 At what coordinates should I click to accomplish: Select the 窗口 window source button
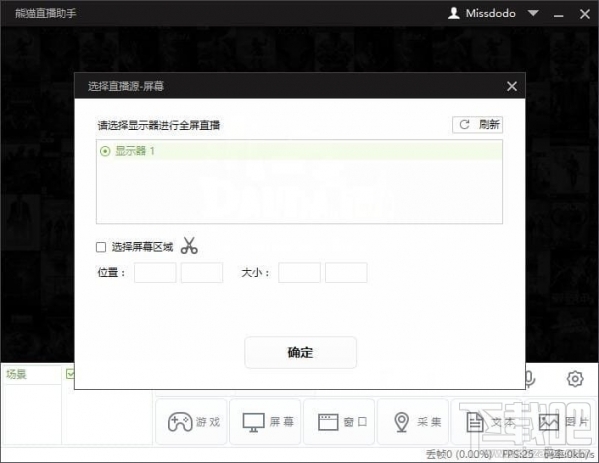pyautogui.click(x=339, y=422)
